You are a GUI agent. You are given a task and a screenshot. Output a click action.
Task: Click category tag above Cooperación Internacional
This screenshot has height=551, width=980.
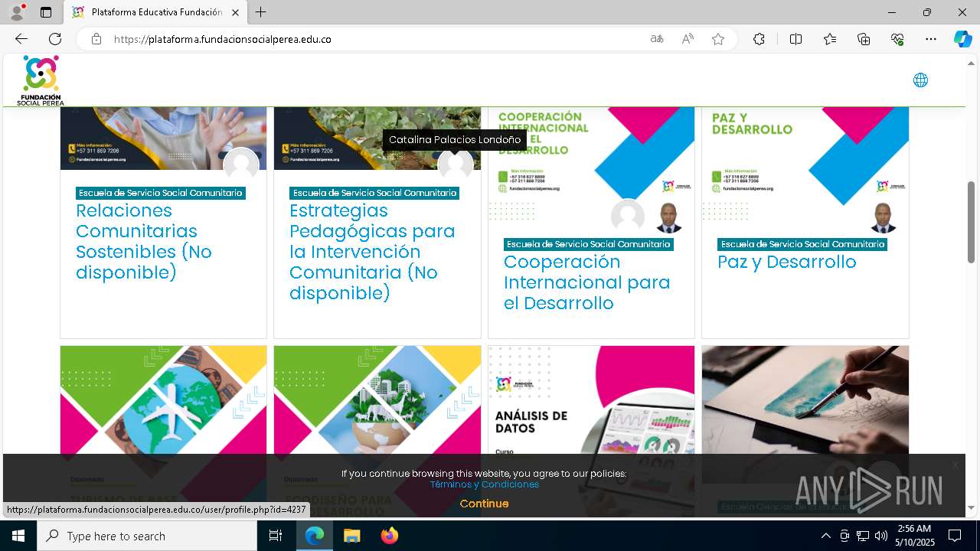[x=588, y=244]
